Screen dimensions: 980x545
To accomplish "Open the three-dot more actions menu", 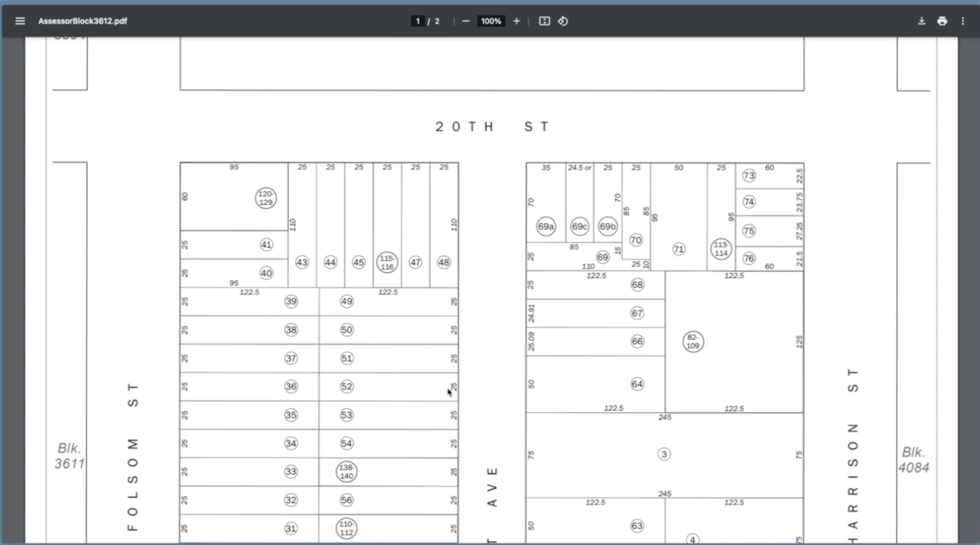I will 962,21.
